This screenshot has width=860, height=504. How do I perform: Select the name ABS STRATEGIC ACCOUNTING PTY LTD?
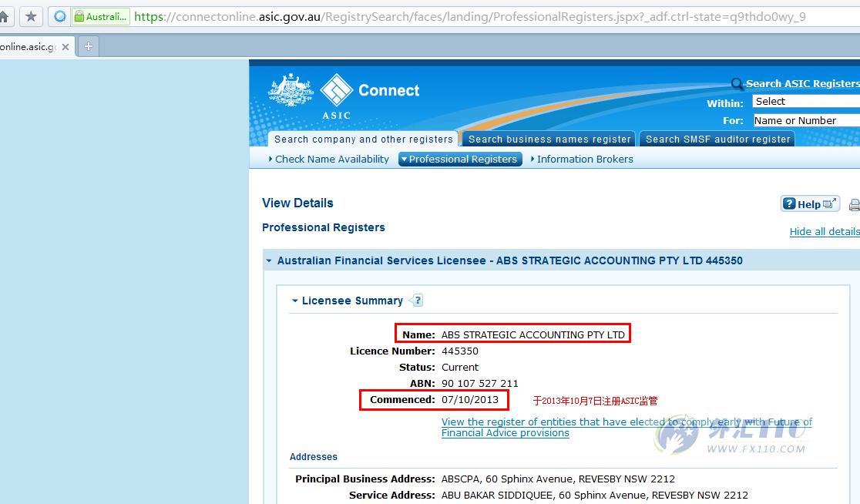532,335
